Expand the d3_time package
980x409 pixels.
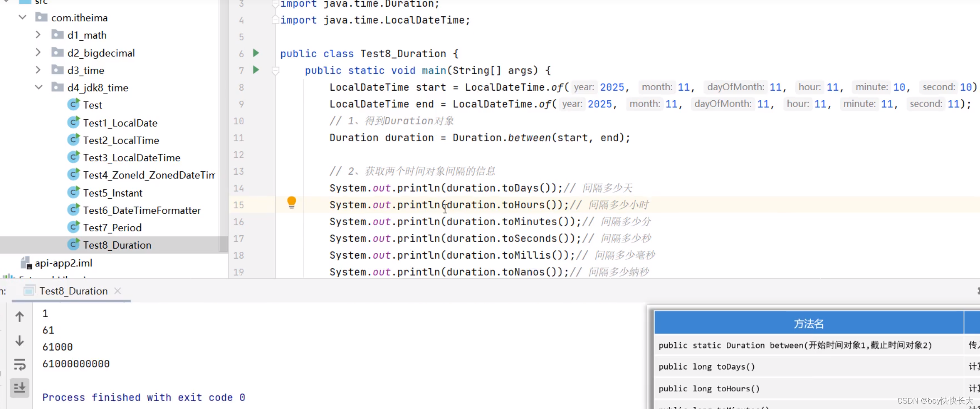pyautogui.click(x=38, y=70)
